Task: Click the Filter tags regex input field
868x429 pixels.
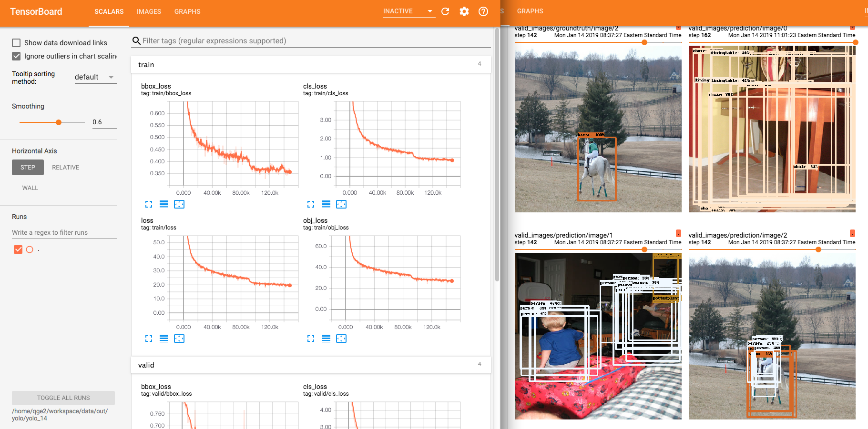Action: 316,41
